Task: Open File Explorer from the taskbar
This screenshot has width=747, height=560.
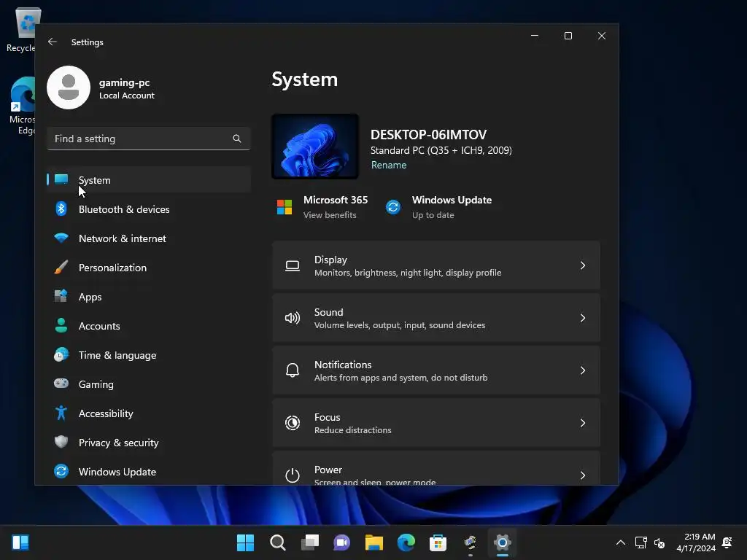Action: (x=374, y=542)
